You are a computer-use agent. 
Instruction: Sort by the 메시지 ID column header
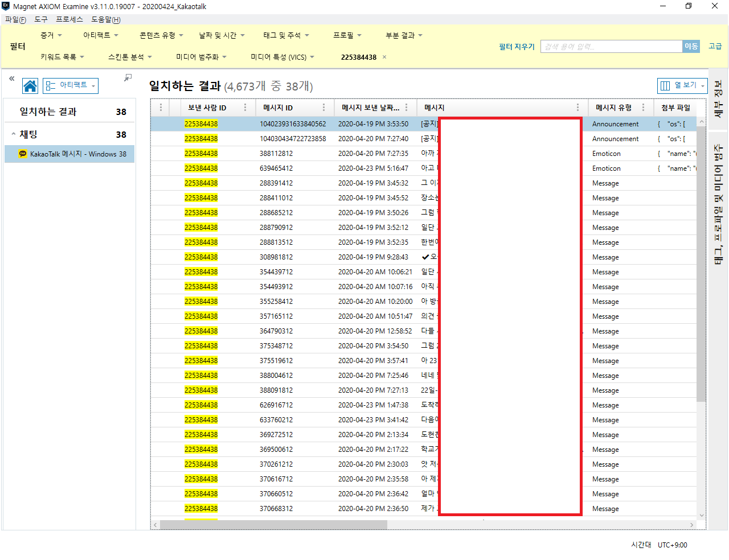(x=278, y=108)
